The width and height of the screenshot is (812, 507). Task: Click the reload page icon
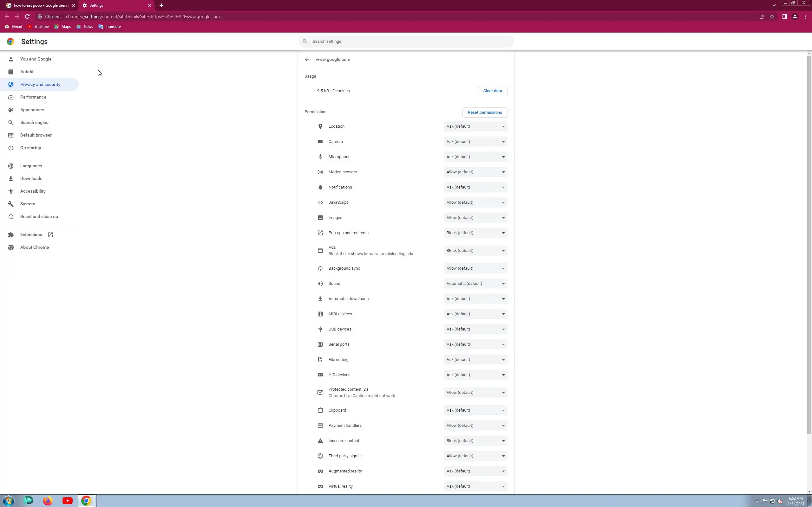pyautogui.click(x=27, y=16)
